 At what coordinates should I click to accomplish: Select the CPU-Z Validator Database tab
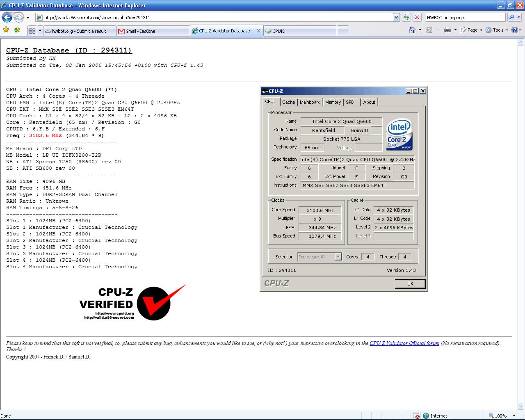pos(224,31)
